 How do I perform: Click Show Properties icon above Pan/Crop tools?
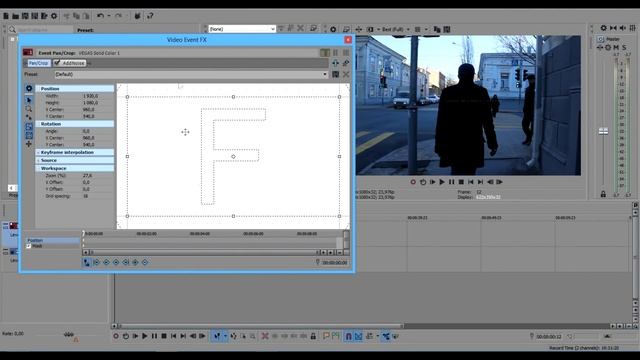point(29,88)
